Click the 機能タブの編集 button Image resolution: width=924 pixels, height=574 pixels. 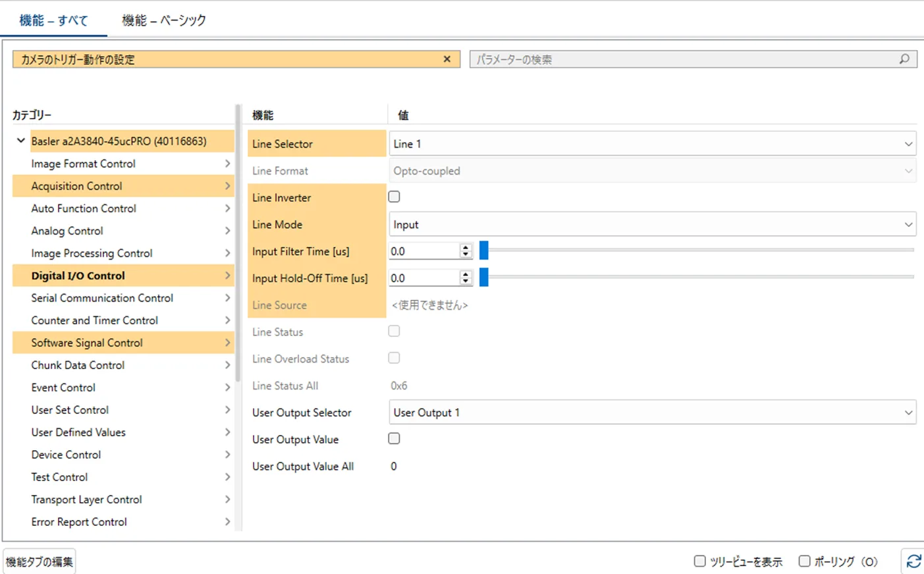[x=40, y=561]
